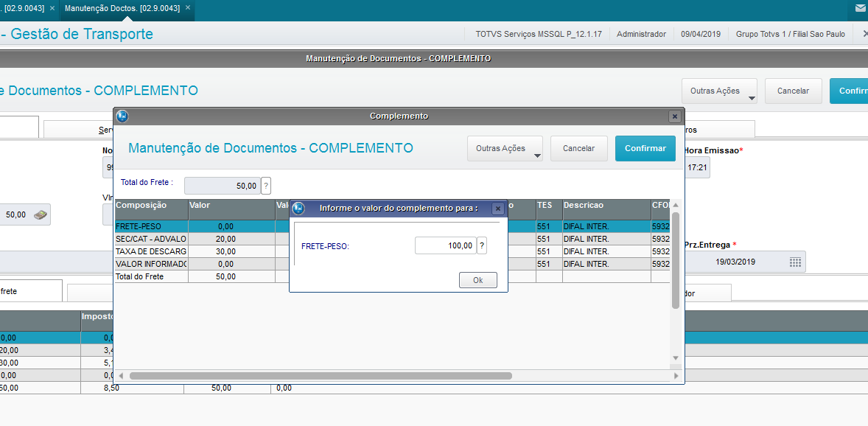This screenshot has width=868, height=426.
Task: Click the 20,00 value in SEC/CAT row
Action: (226, 239)
